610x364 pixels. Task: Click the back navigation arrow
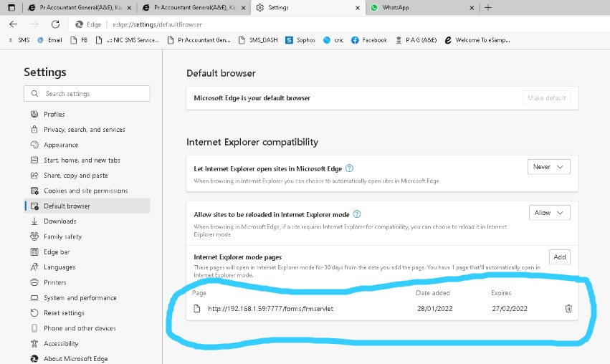13,24
